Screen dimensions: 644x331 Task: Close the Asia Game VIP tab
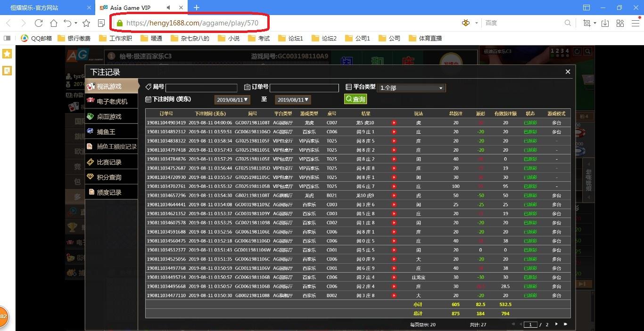pyautogui.click(x=181, y=8)
